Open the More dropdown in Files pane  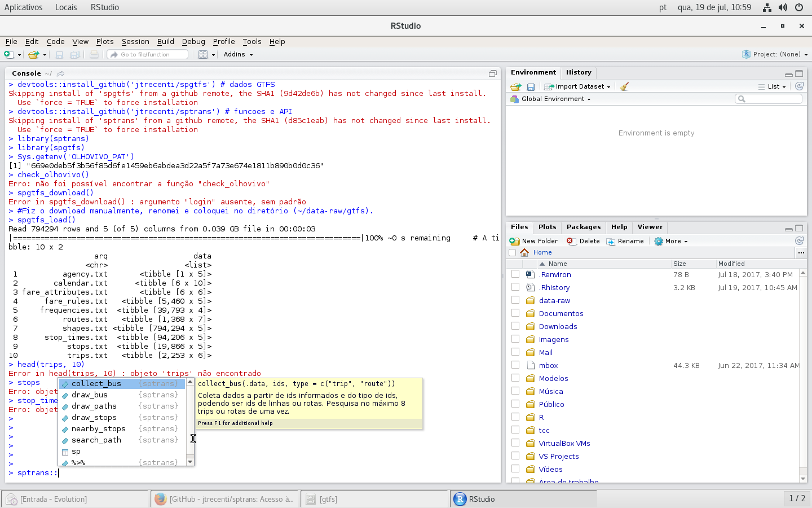(x=671, y=241)
